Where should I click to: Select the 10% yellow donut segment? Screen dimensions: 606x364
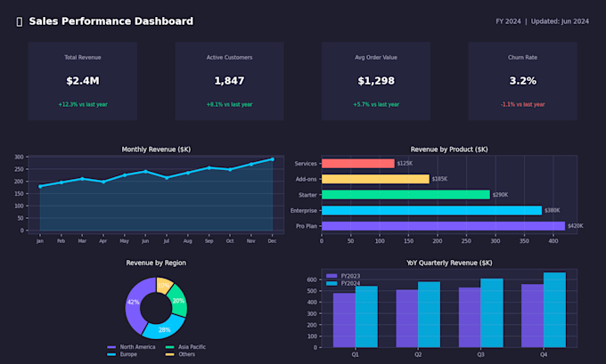click(x=164, y=286)
